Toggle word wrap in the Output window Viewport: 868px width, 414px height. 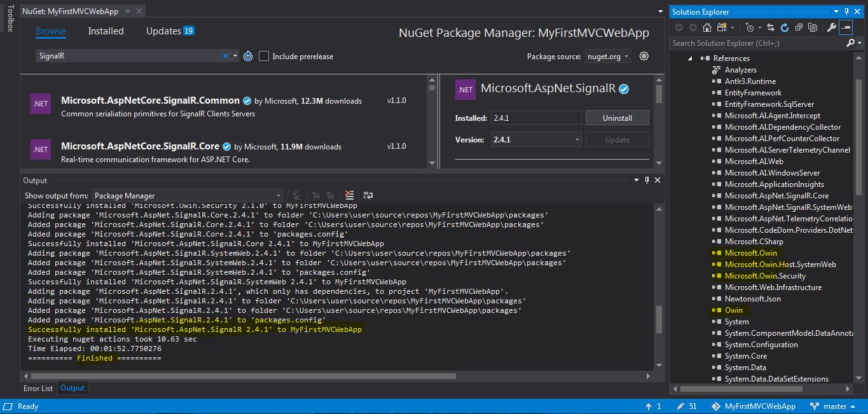pos(368,195)
